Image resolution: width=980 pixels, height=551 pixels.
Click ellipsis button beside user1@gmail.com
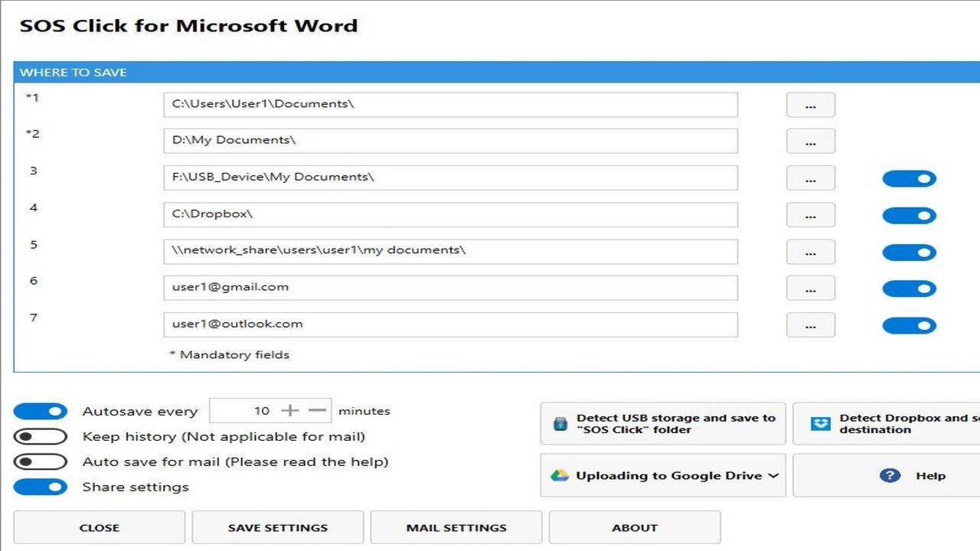point(811,289)
